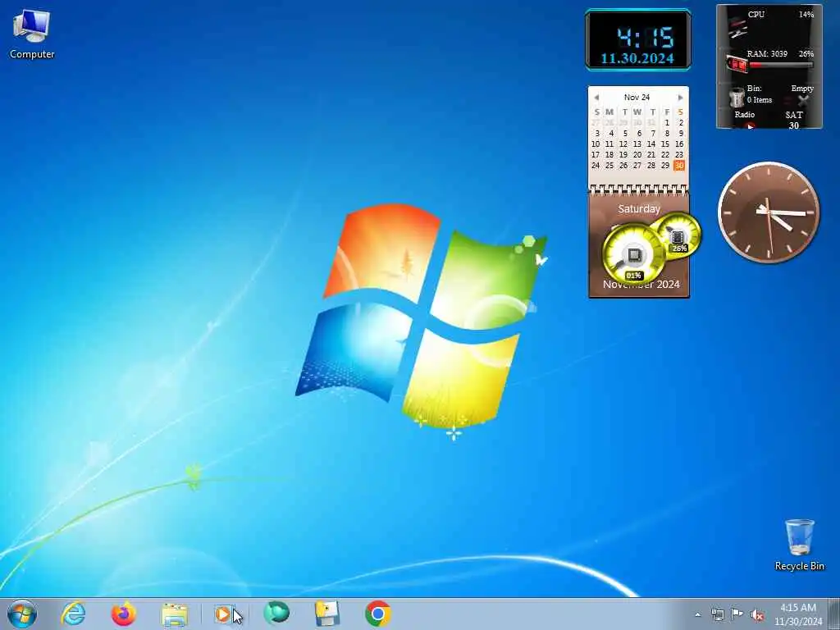Select highlighted day 30 in calendar
This screenshot has width=840, height=630.
click(x=679, y=165)
